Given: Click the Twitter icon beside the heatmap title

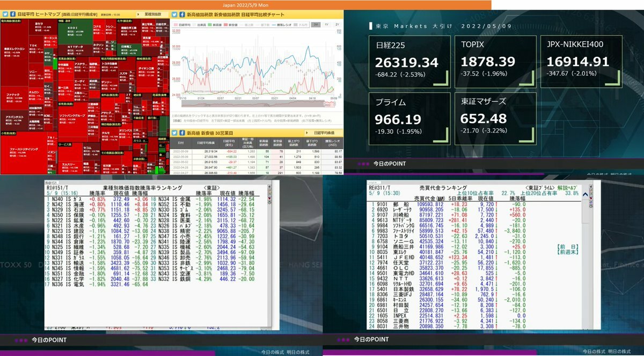Looking at the screenshot, I should 5,13.
